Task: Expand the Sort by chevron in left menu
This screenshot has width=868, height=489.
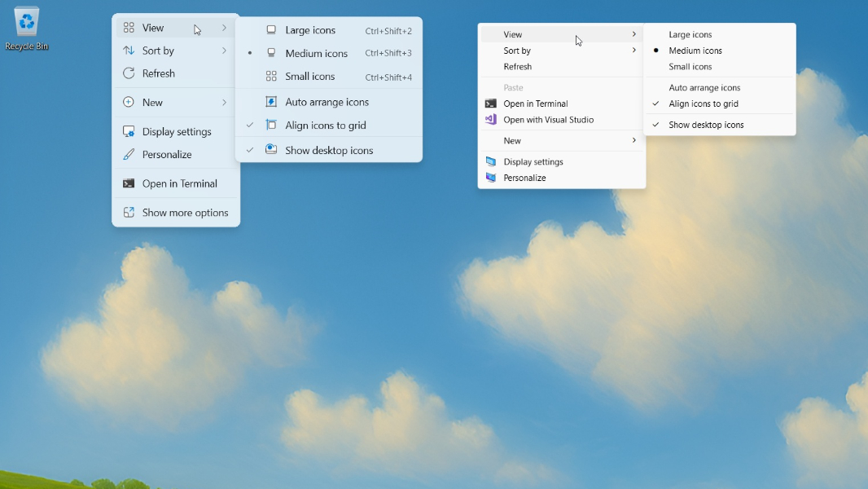Action: pos(224,51)
